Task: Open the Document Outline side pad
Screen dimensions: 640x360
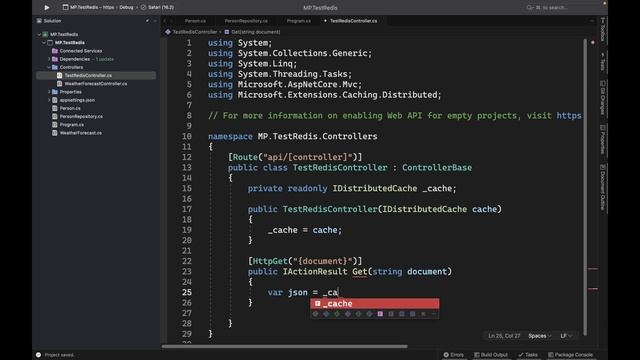Action: coord(603,187)
